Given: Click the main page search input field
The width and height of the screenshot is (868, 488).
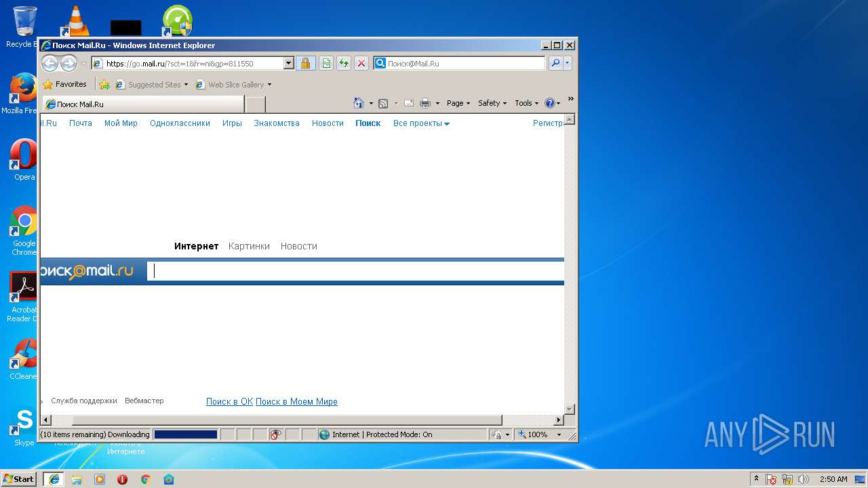Looking at the screenshot, I should coord(356,271).
